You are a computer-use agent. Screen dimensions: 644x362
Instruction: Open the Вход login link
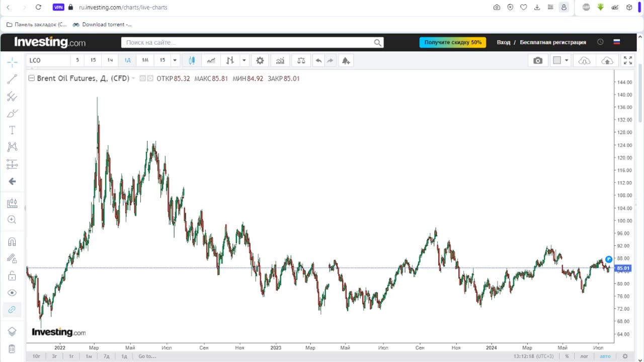pyautogui.click(x=504, y=42)
